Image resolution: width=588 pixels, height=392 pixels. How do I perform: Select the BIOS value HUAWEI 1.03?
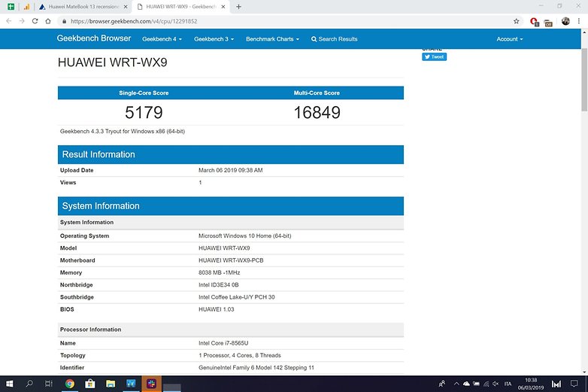click(217, 309)
